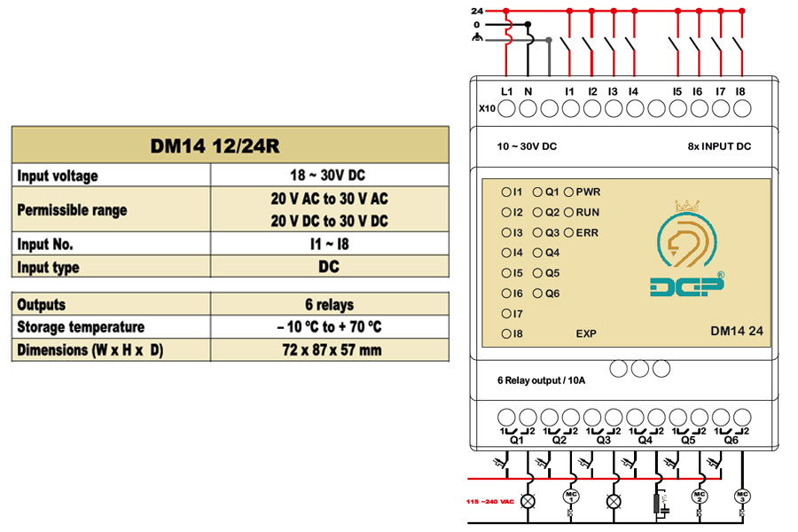Click the '20 V DC to 30 V DC' value
Viewport: 798px width, 532px height.
pyautogui.click(x=329, y=221)
